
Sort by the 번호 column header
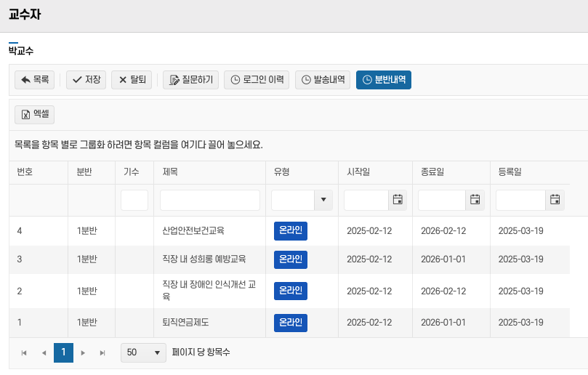tap(25, 172)
